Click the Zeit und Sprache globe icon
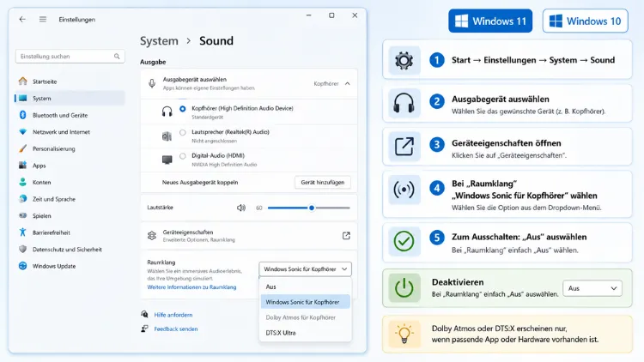Screen dimensions: 644x362 (23, 199)
